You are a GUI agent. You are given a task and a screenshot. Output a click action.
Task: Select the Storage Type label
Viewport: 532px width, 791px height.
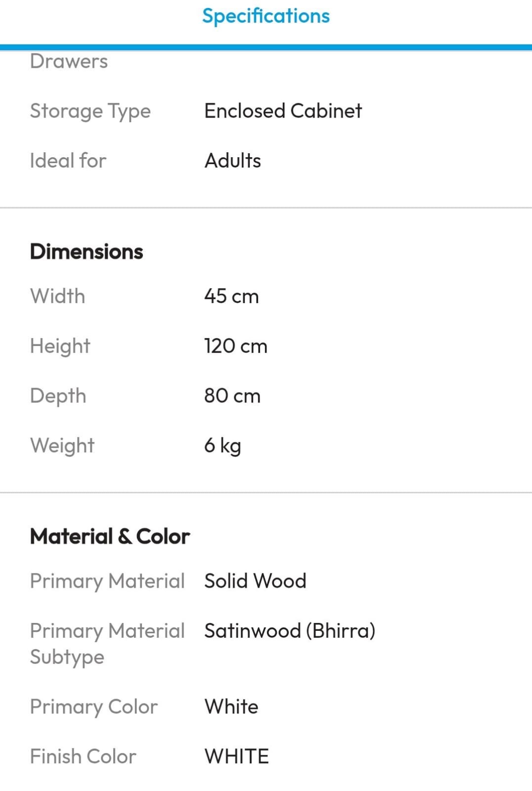pos(90,111)
